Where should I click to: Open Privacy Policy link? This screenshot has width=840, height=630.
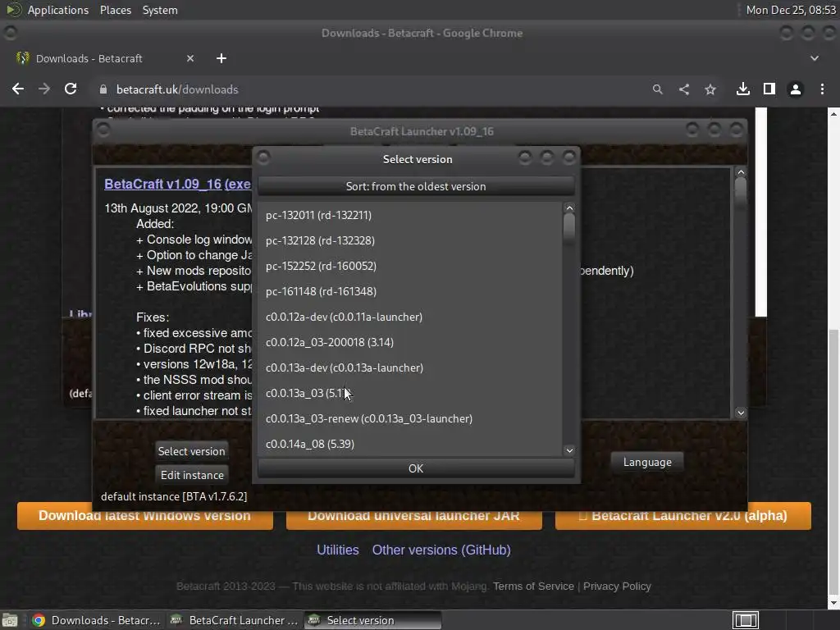(617, 586)
